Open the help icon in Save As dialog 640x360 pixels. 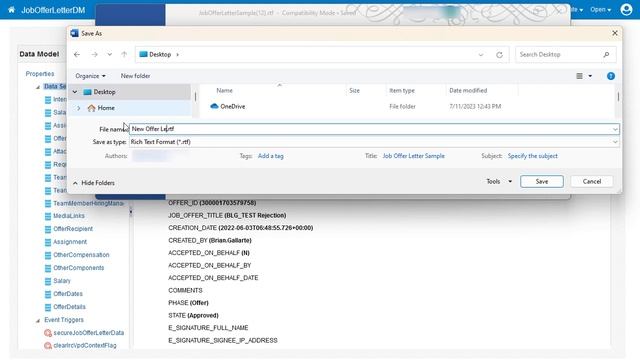coord(611,76)
